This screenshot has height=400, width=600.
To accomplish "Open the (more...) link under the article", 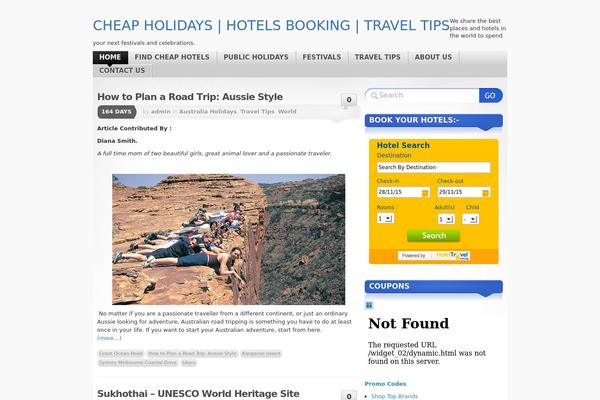I will (109, 338).
